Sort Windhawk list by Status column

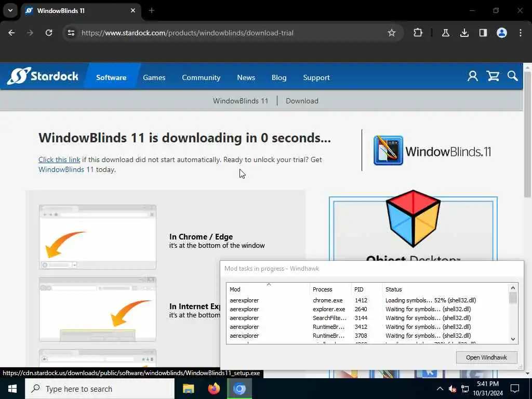pyautogui.click(x=445, y=289)
